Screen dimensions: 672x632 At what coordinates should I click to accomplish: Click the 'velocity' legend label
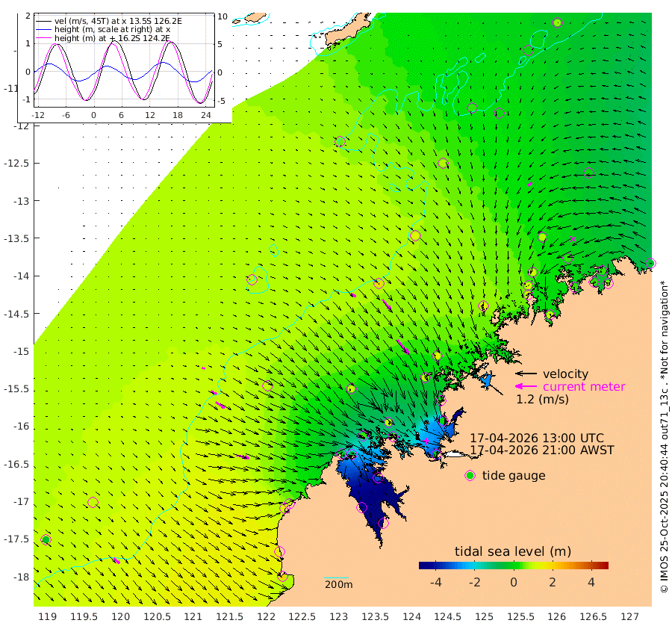565,374
